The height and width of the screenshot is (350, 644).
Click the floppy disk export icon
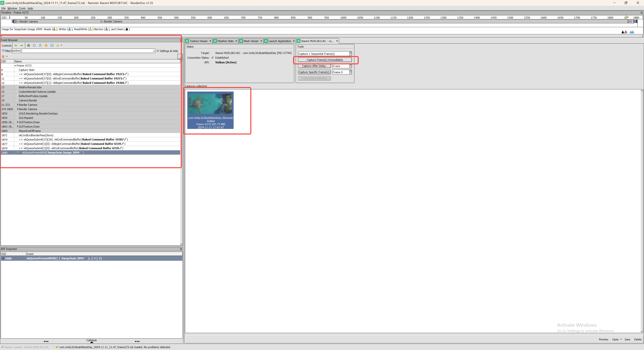(52, 45)
